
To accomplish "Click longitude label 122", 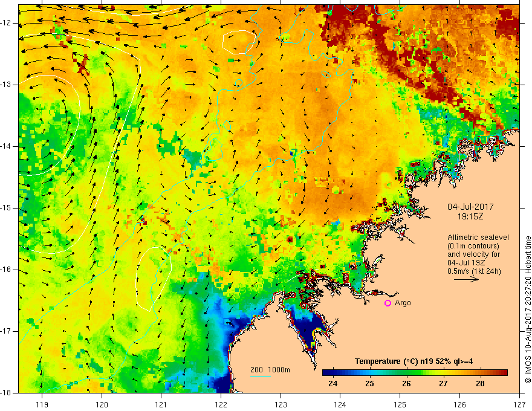I will tap(221, 404).
